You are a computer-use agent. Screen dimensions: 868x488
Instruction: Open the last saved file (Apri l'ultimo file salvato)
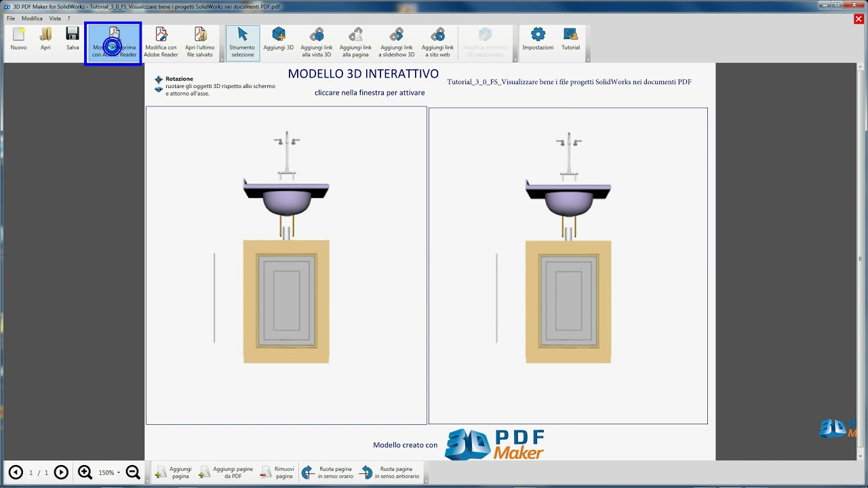200,43
